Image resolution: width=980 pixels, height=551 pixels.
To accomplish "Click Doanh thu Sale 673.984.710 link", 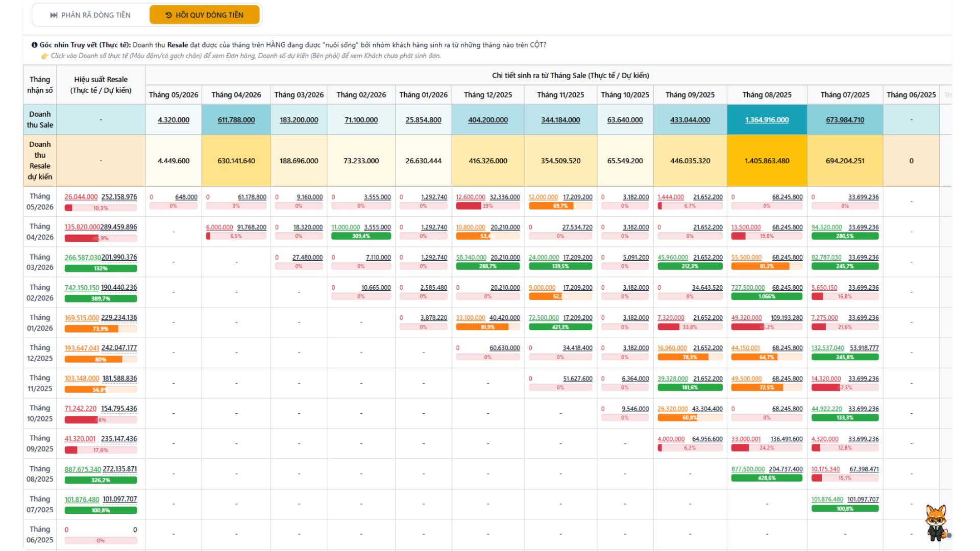I will click(845, 120).
